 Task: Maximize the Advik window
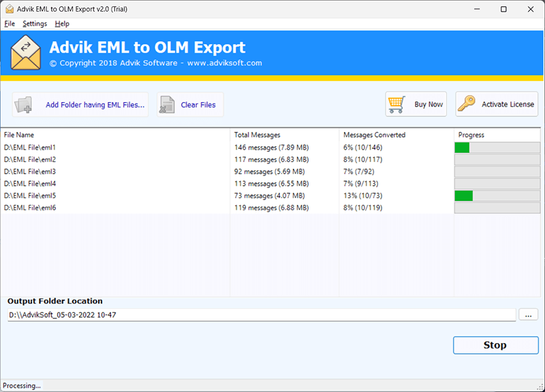click(x=503, y=9)
